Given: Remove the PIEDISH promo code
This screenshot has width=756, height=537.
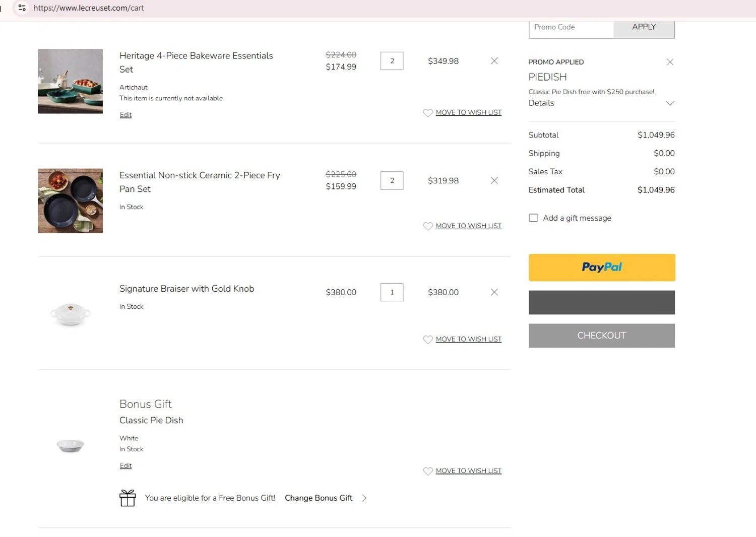Looking at the screenshot, I should pyautogui.click(x=670, y=62).
